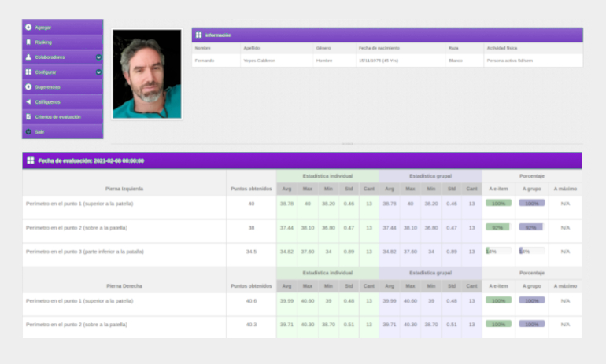Click the document icon beside Criterios de evaluación
This screenshot has height=364, width=606.
pyautogui.click(x=28, y=116)
